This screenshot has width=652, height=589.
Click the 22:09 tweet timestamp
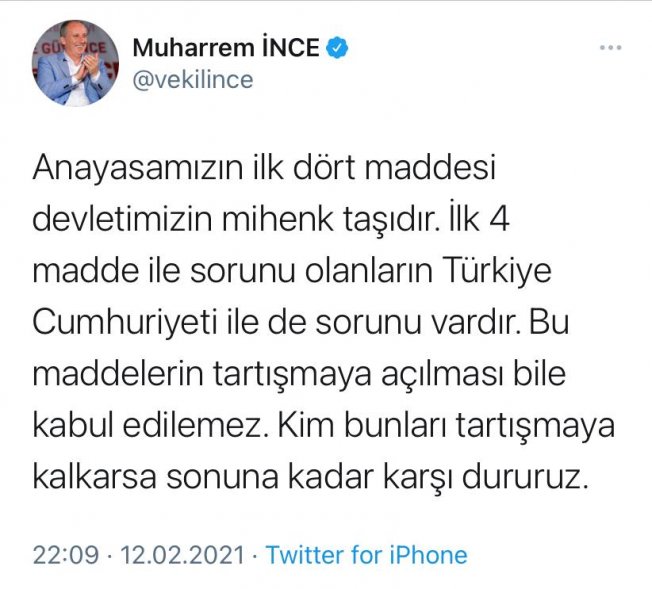(66, 555)
